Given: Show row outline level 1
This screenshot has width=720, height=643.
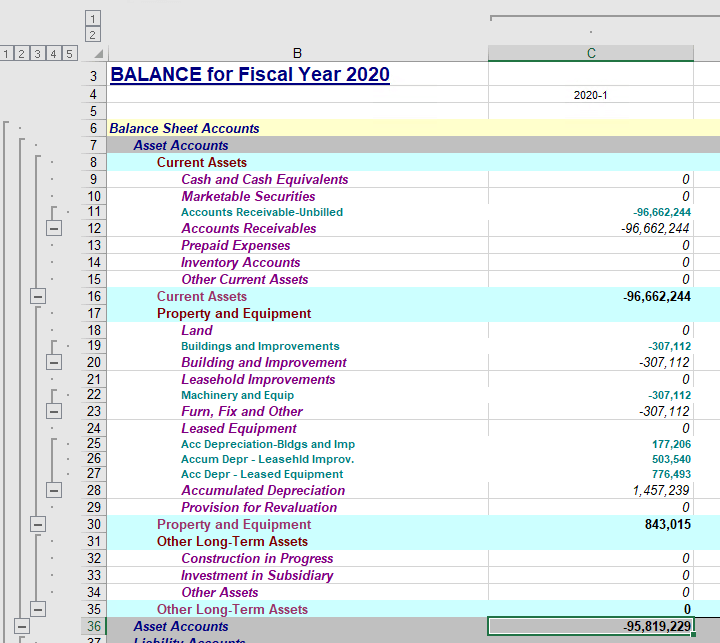Looking at the screenshot, I should point(6,54).
